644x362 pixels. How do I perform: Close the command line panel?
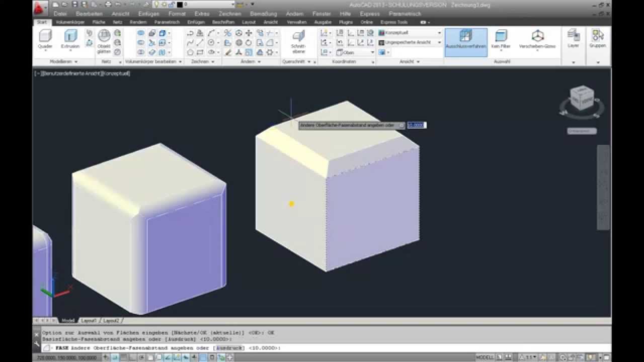37,333
